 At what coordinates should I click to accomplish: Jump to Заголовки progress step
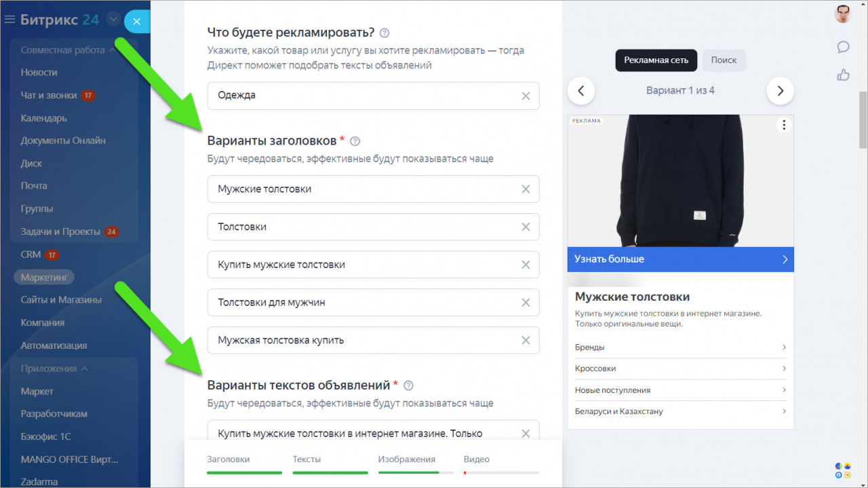click(244, 464)
